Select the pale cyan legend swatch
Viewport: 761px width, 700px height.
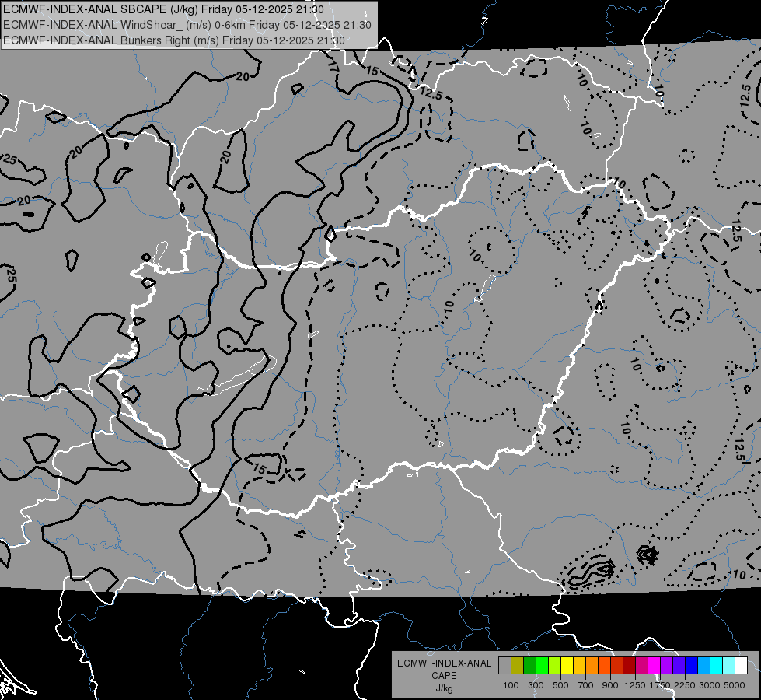729,665
